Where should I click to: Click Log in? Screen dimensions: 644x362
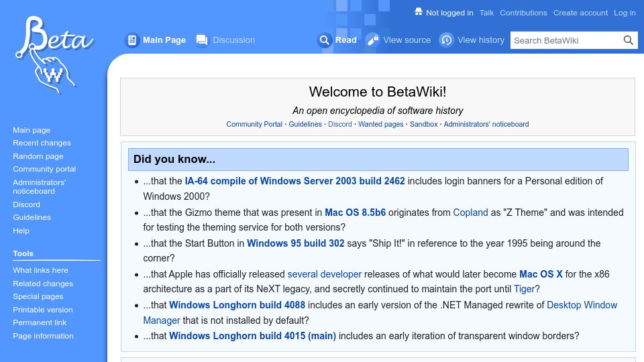click(625, 13)
